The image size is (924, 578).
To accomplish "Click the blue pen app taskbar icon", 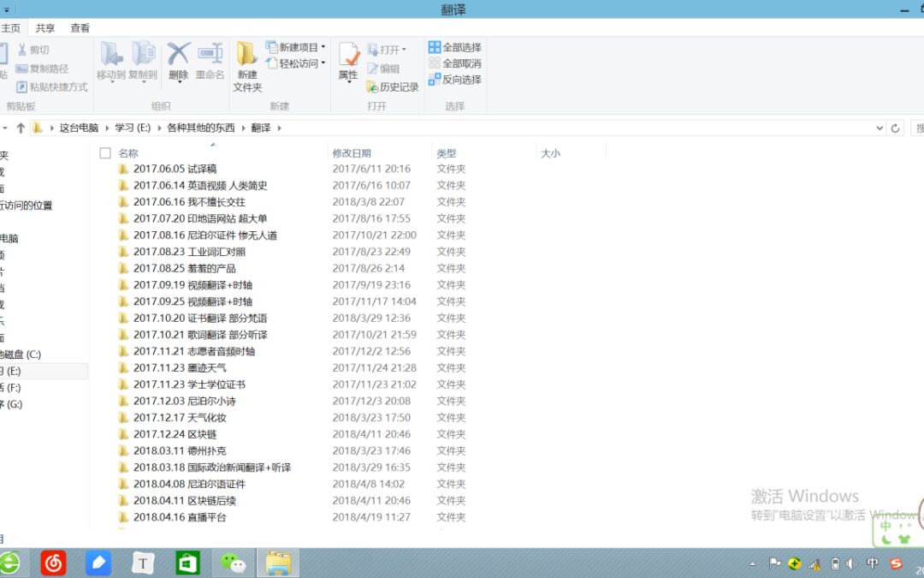I will point(98,563).
